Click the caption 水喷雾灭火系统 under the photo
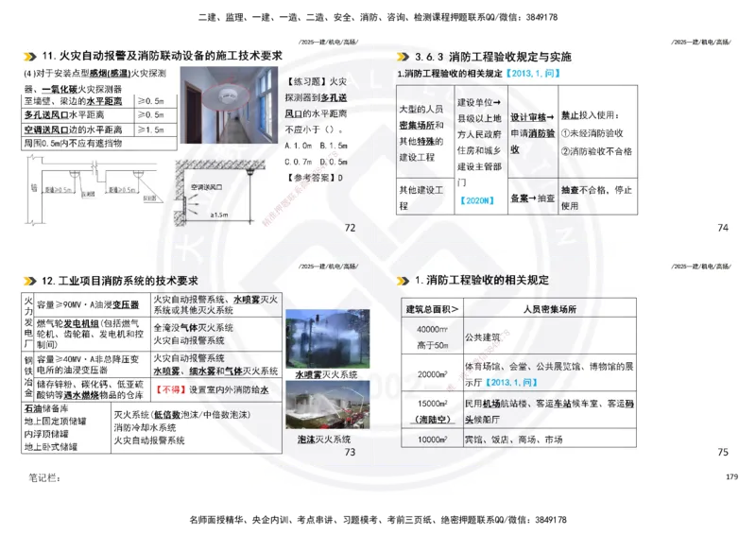 (326, 374)
